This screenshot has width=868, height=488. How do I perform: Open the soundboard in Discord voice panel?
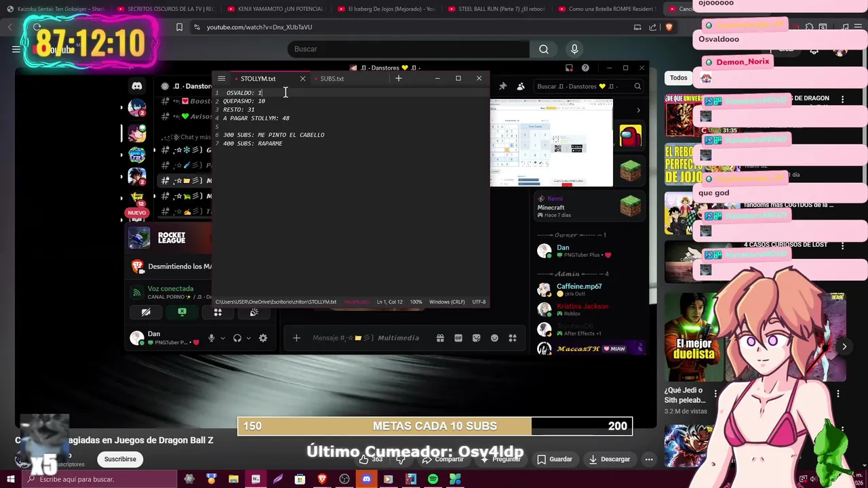point(254,312)
